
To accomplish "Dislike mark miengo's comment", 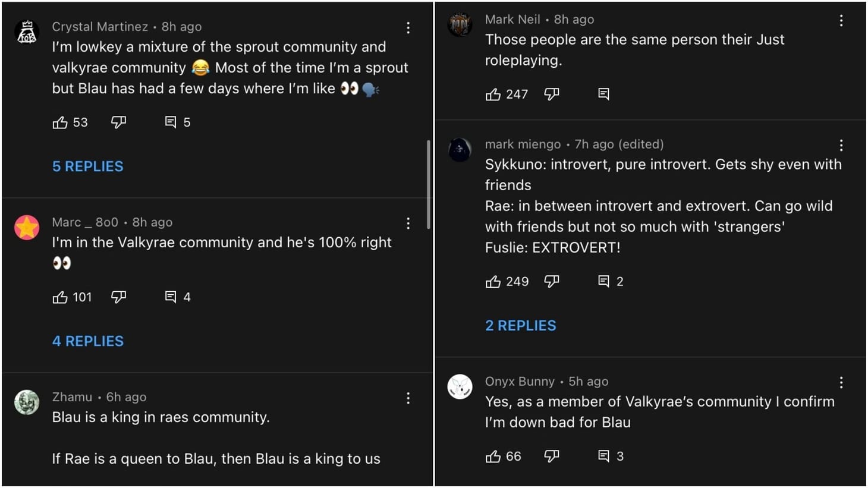I will point(551,281).
